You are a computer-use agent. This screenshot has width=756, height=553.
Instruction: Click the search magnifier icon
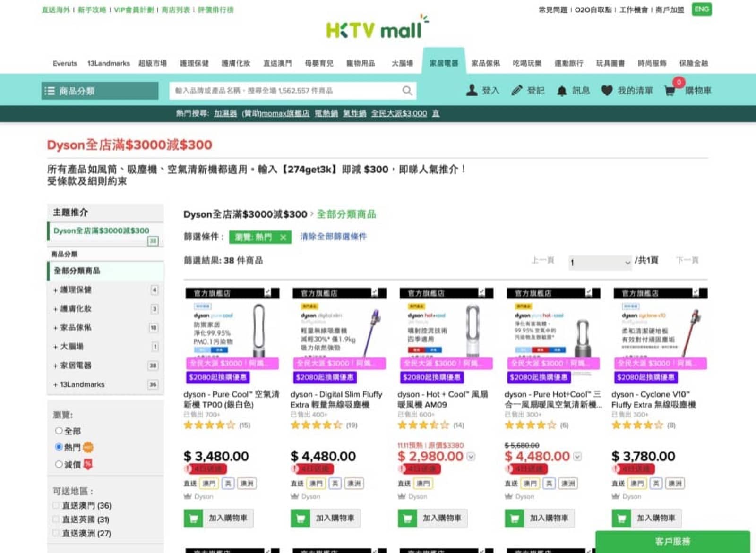[x=407, y=91]
